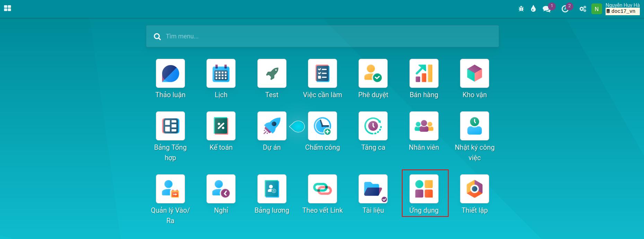Open the Theo vết Link app
The image size is (644, 239).
tap(323, 189)
